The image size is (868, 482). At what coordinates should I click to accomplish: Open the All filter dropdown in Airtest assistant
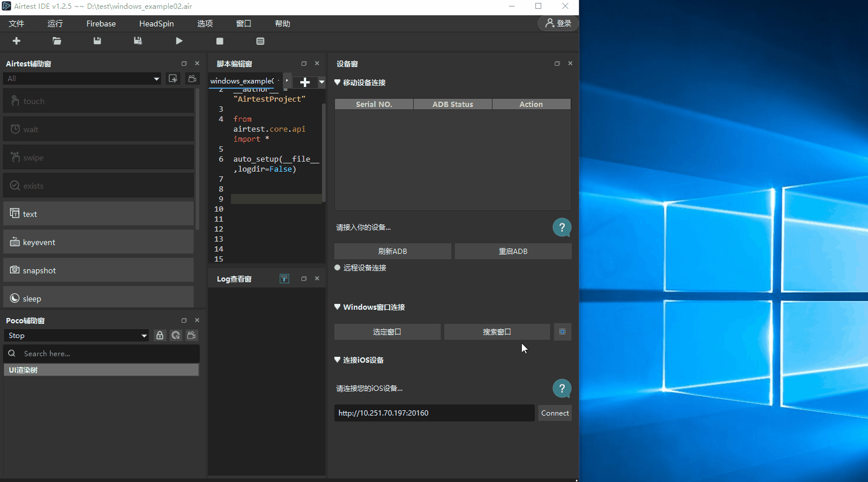click(x=82, y=79)
